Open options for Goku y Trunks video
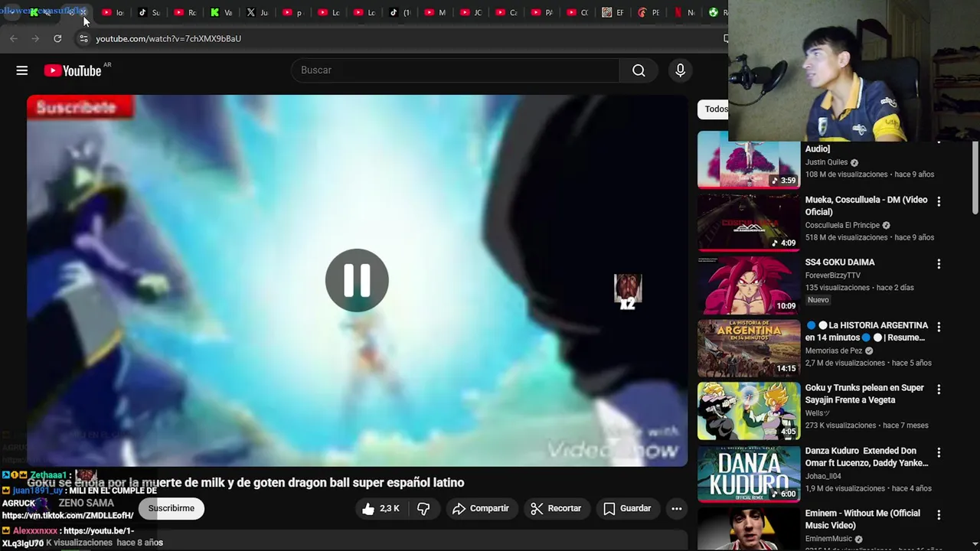 click(x=939, y=390)
